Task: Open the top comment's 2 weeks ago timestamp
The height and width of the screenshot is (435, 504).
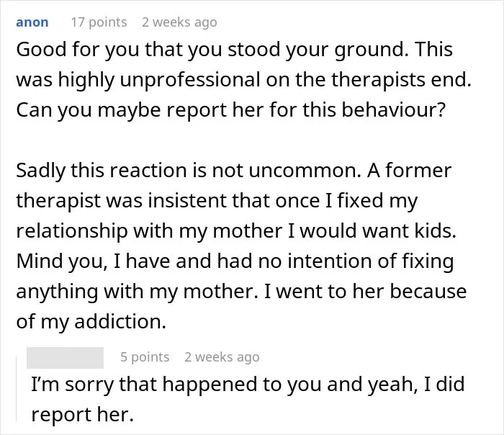Action: click(179, 22)
